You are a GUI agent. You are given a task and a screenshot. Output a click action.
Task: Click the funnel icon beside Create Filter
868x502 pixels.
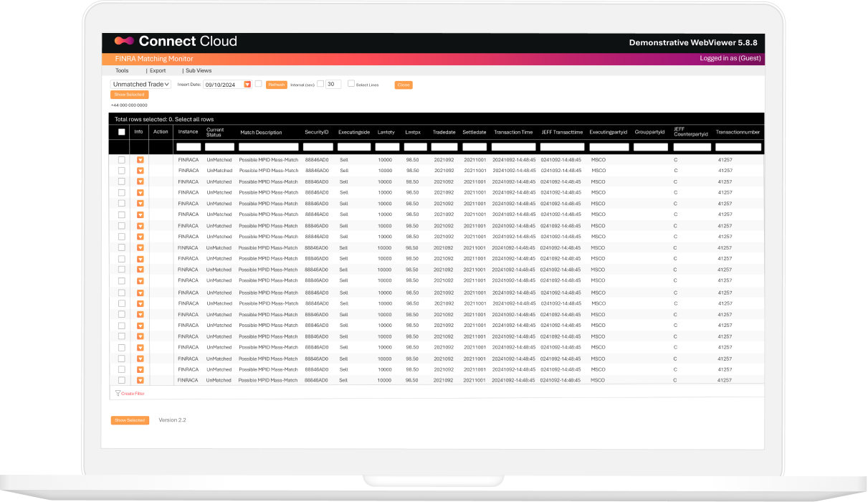[118, 393]
